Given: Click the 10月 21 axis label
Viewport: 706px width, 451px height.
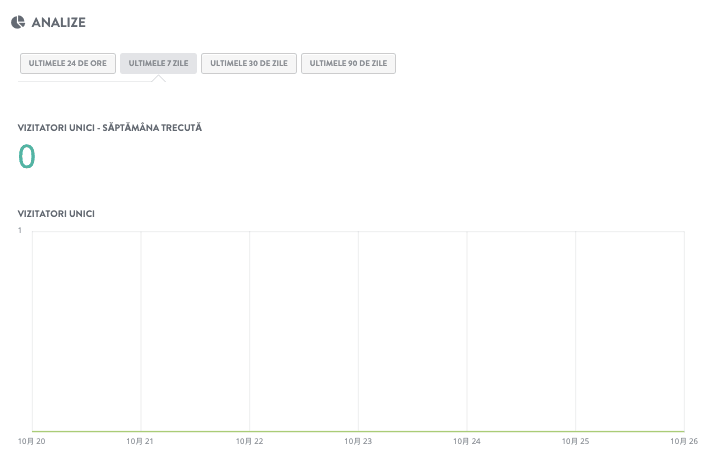Looking at the screenshot, I should 140,441.
